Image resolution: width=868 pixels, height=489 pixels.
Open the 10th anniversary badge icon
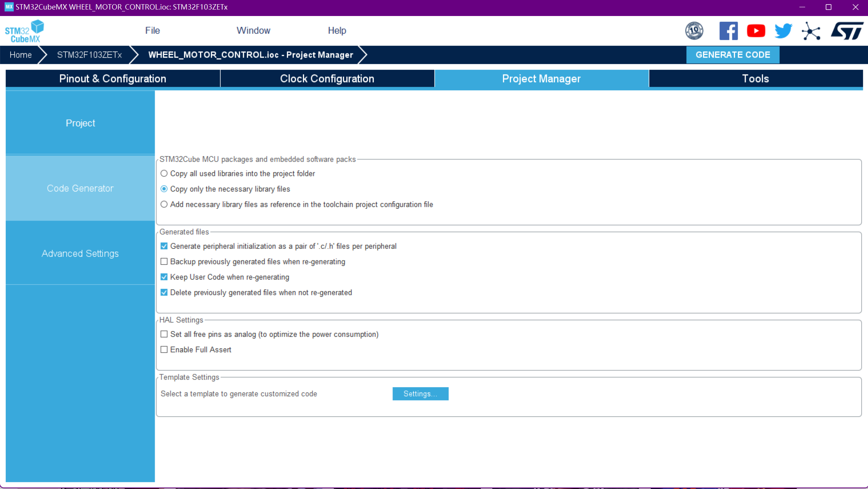point(694,31)
